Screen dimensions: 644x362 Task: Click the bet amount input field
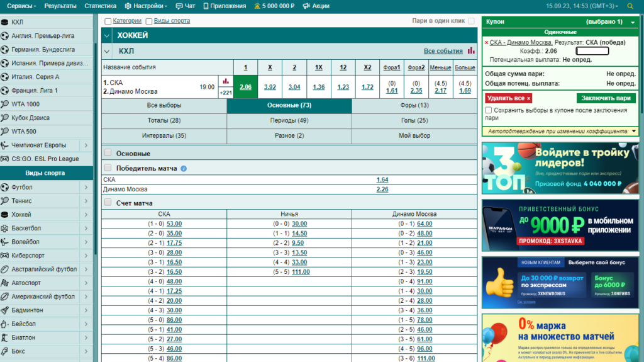[592, 51]
